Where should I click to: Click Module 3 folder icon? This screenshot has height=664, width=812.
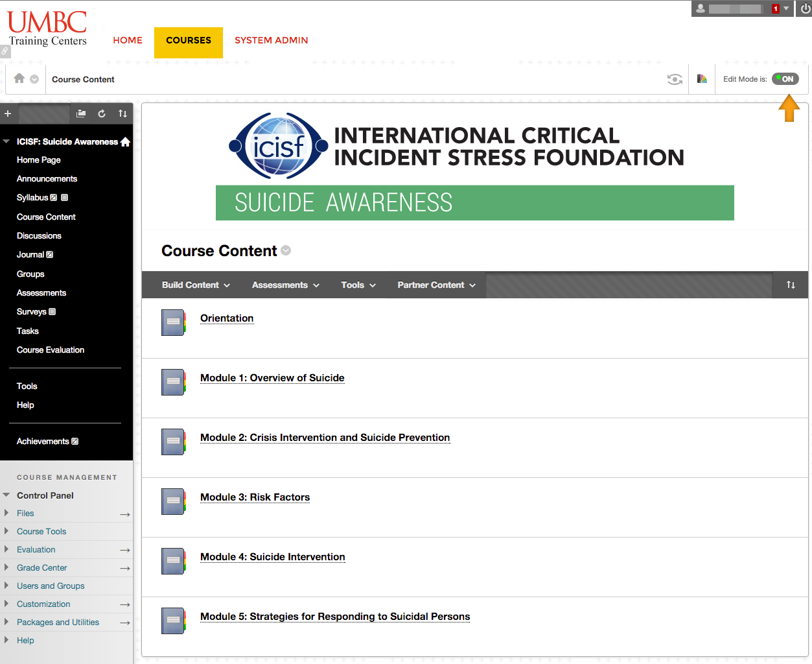(x=174, y=501)
